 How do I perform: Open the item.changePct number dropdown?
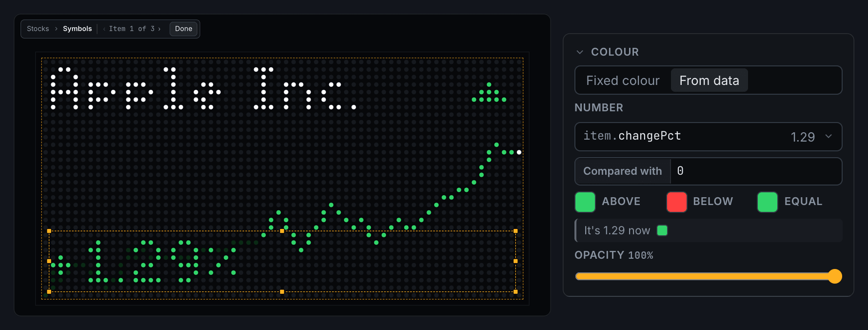pos(709,137)
